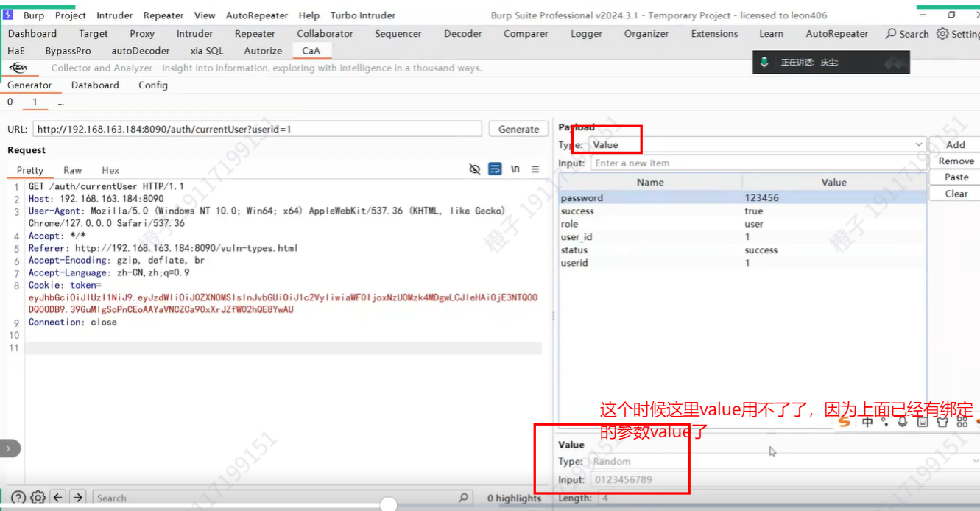Image resolution: width=980 pixels, height=511 pixels.
Task: Go to previous search match arrow
Action: click(x=58, y=498)
